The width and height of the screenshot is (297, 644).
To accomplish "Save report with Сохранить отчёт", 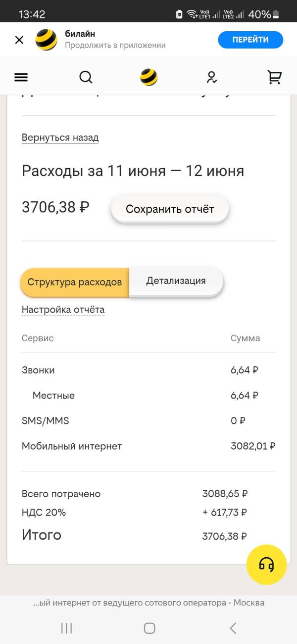I will tap(170, 209).
